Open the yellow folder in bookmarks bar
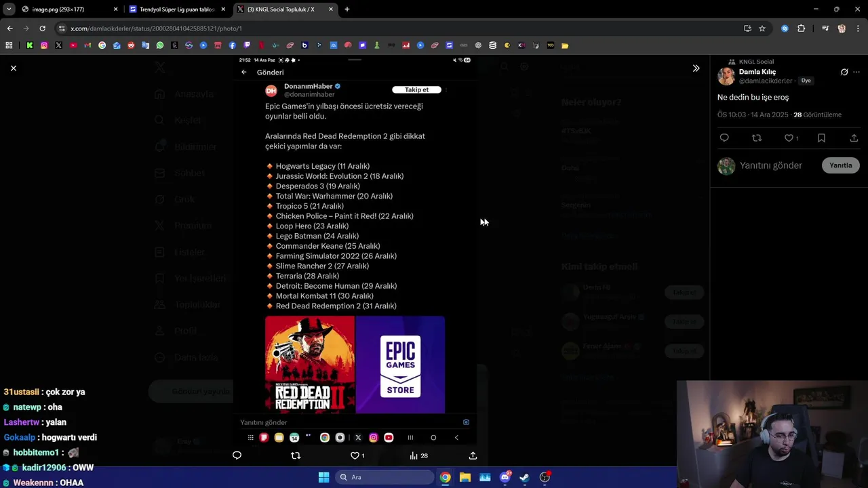 pyautogui.click(x=565, y=45)
